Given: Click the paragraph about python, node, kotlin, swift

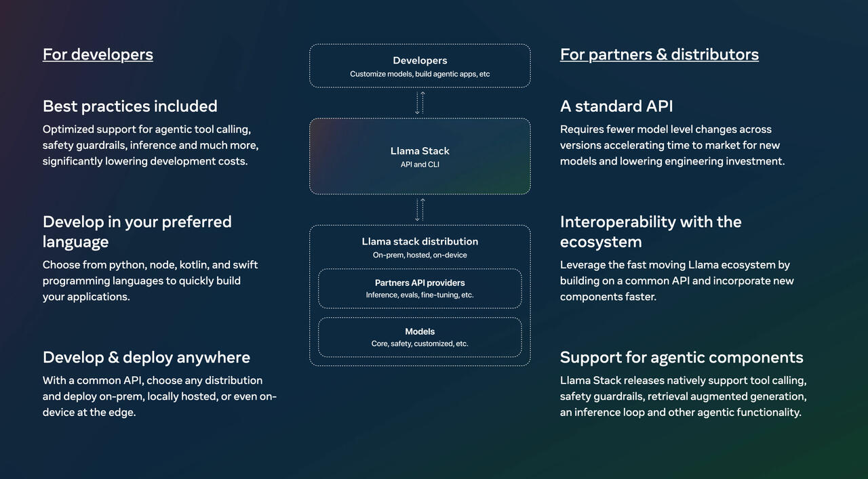Looking at the screenshot, I should click(x=151, y=280).
